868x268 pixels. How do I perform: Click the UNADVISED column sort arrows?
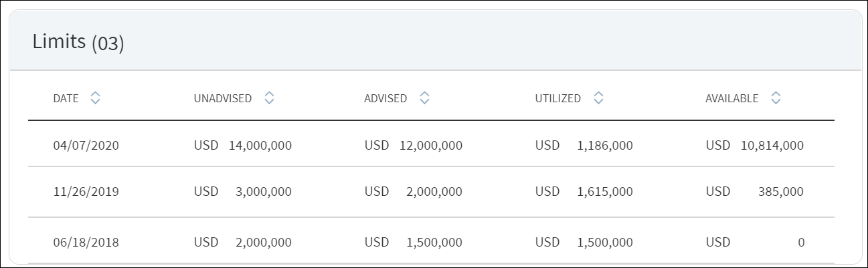tap(269, 98)
